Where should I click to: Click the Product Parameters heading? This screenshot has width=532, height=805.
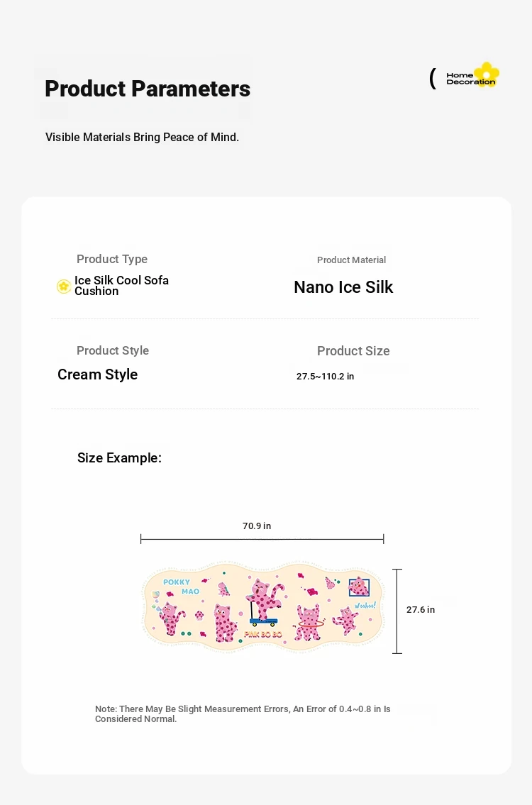pos(148,89)
